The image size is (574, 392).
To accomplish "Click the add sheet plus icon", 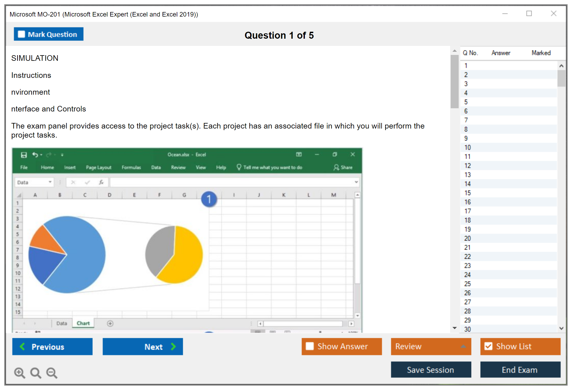I will click(x=110, y=323).
